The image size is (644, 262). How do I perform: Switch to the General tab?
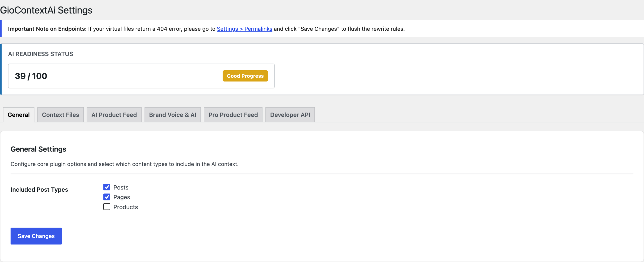tap(19, 115)
